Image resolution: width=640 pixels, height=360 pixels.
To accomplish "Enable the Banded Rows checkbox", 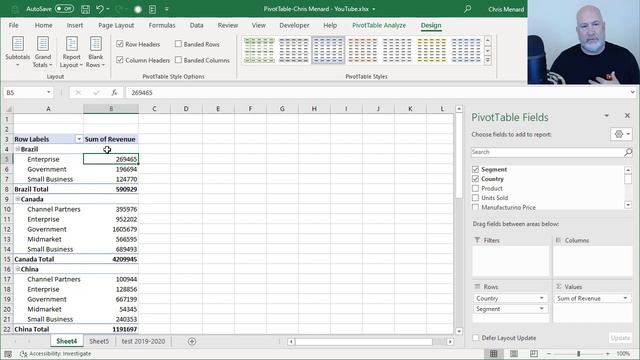I will click(x=178, y=44).
